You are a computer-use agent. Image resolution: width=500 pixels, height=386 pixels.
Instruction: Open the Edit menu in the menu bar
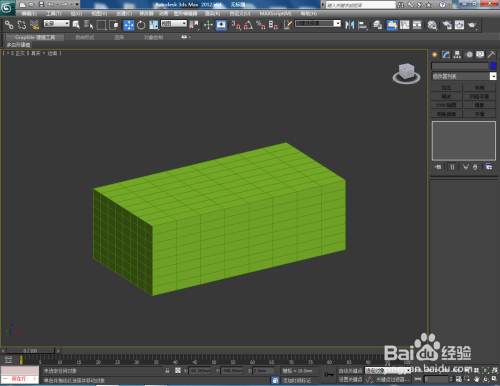29,14
